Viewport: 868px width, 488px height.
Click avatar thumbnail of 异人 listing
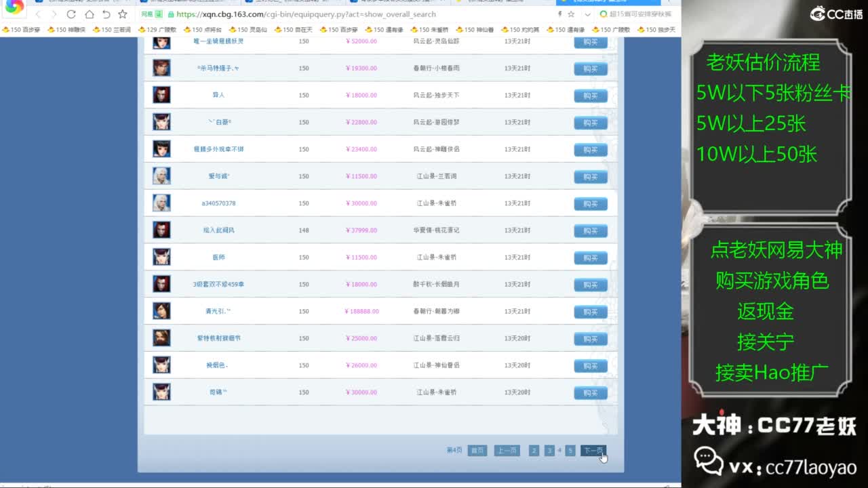(161, 95)
